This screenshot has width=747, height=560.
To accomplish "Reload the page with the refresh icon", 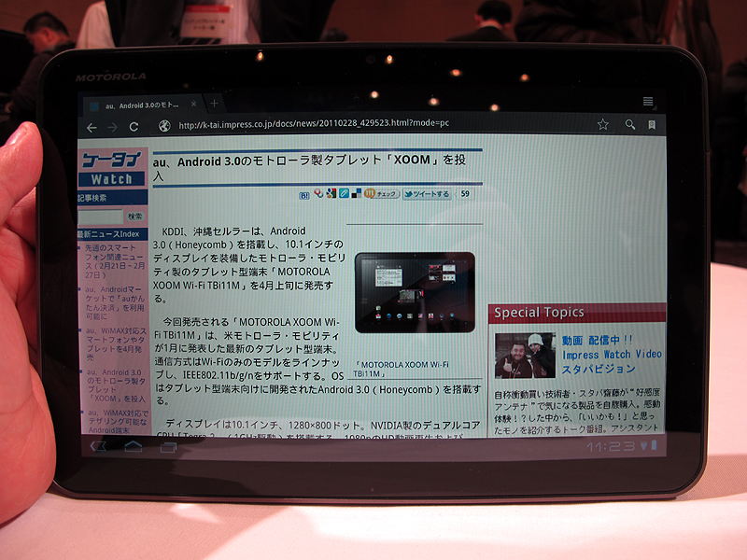I will (x=134, y=127).
